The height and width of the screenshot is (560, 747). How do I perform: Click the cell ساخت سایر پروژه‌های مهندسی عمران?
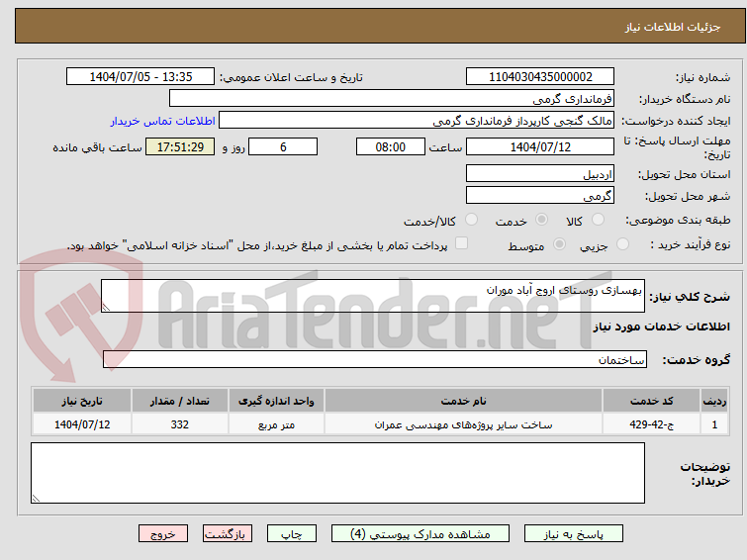coord(464,424)
